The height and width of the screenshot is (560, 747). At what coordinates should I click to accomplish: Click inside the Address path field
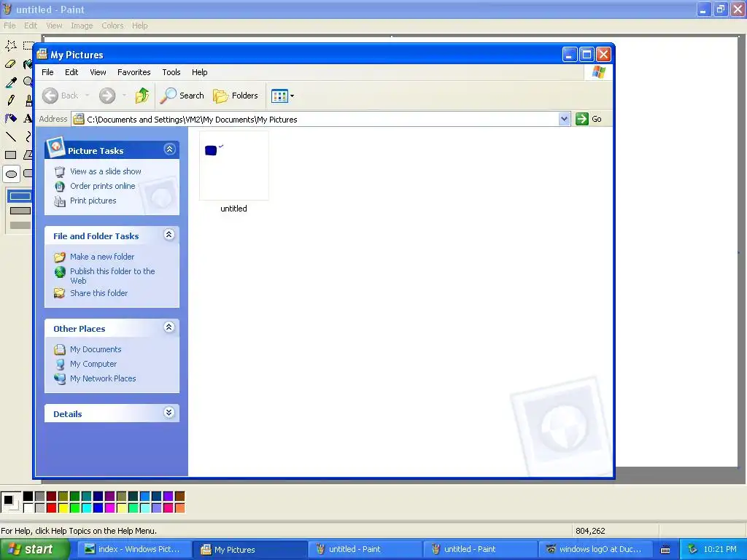pos(315,119)
